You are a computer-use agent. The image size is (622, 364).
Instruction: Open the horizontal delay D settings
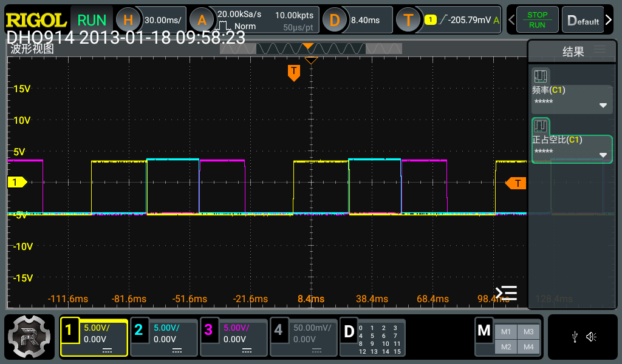(x=335, y=20)
